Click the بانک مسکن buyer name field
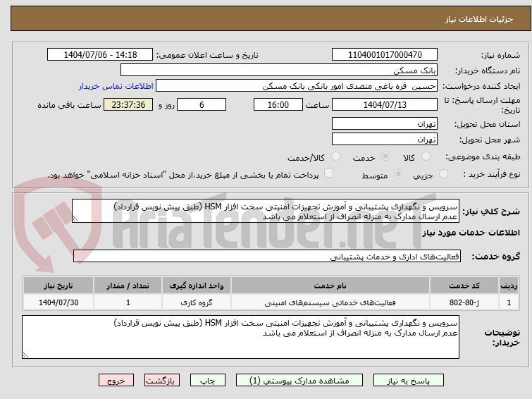The height and width of the screenshot is (399, 532). 278,70
